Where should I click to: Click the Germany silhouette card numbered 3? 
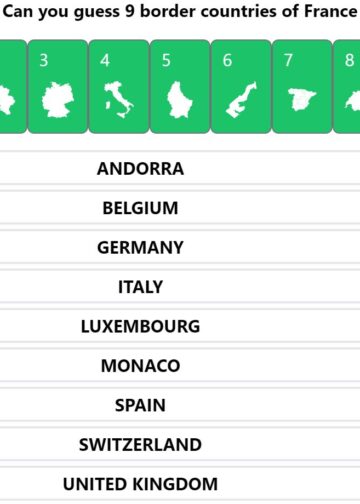58,86
